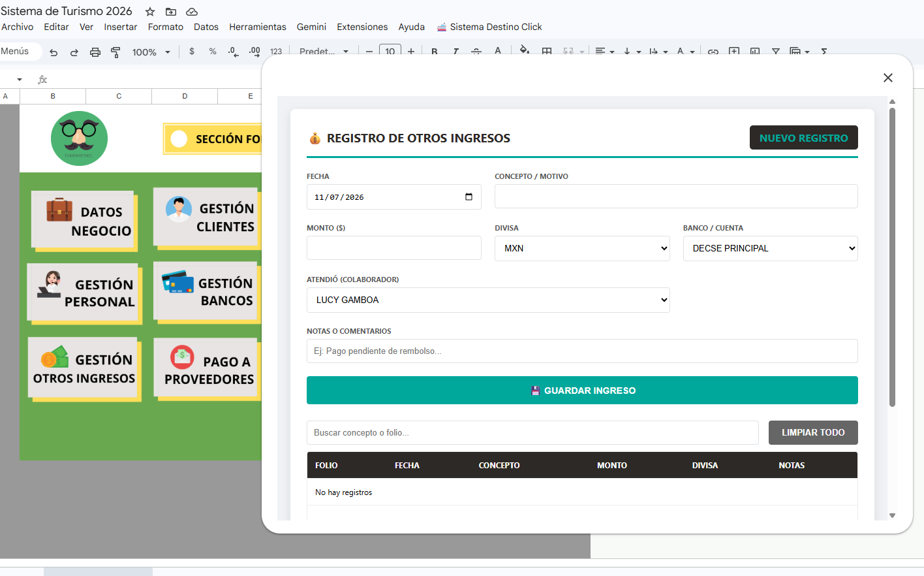Image resolution: width=924 pixels, height=576 pixels.
Task: Open the Datos menu
Action: click(206, 27)
